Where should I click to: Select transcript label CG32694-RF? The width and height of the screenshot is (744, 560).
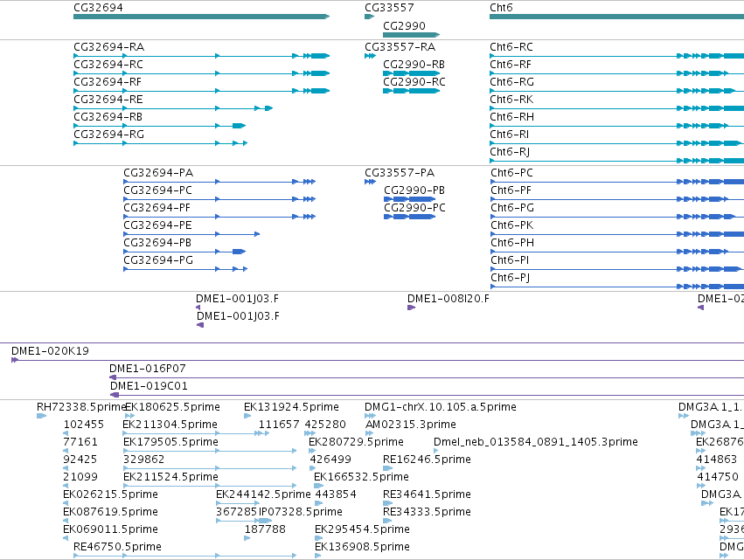108,82
